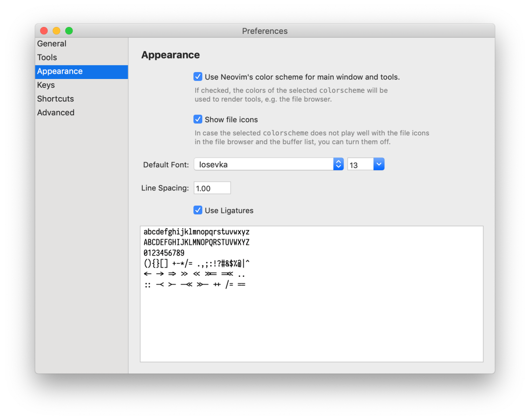Close the Preferences window

pos(44,31)
